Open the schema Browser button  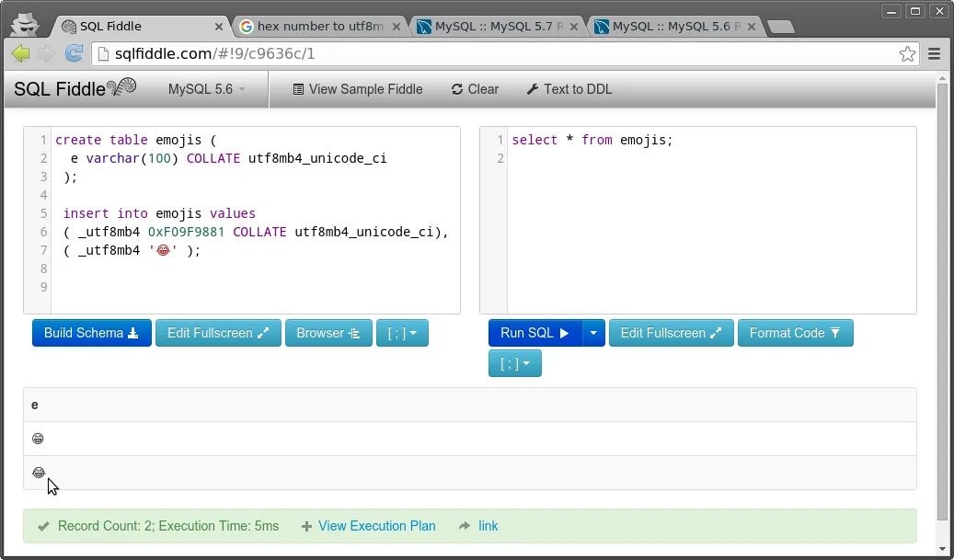point(328,333)
